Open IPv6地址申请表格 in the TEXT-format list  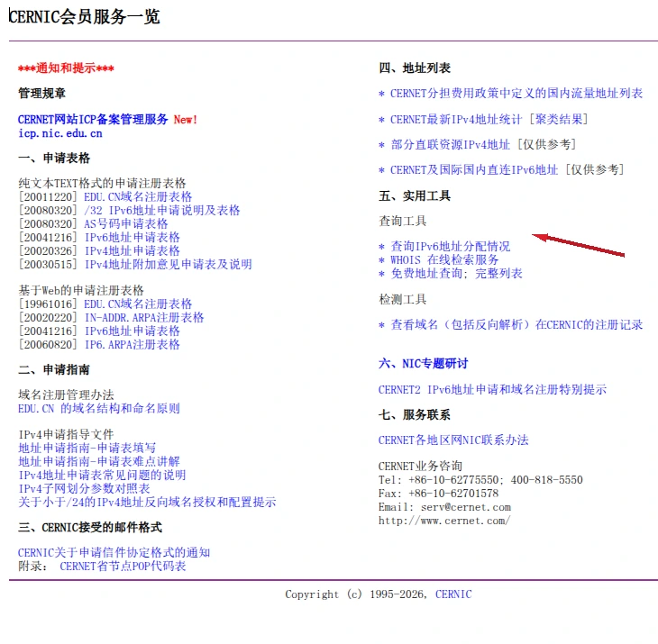pyautogui.click(x=133, y=237)
